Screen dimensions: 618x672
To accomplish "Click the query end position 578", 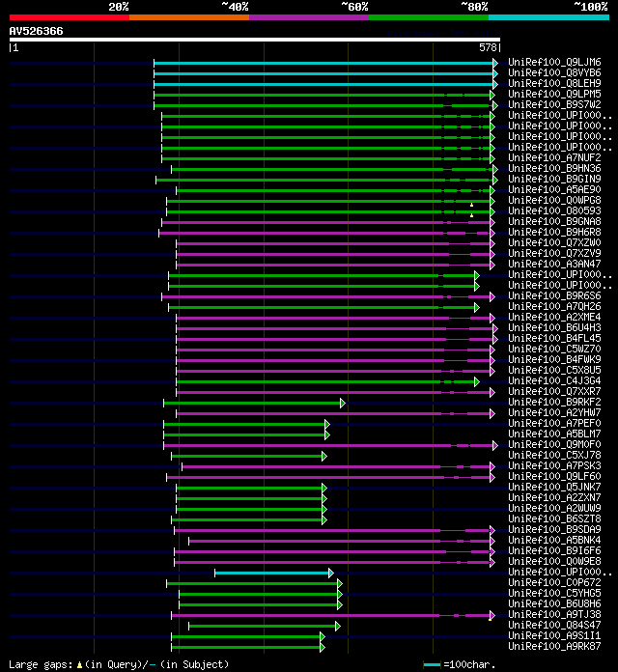I will (488, 47).
